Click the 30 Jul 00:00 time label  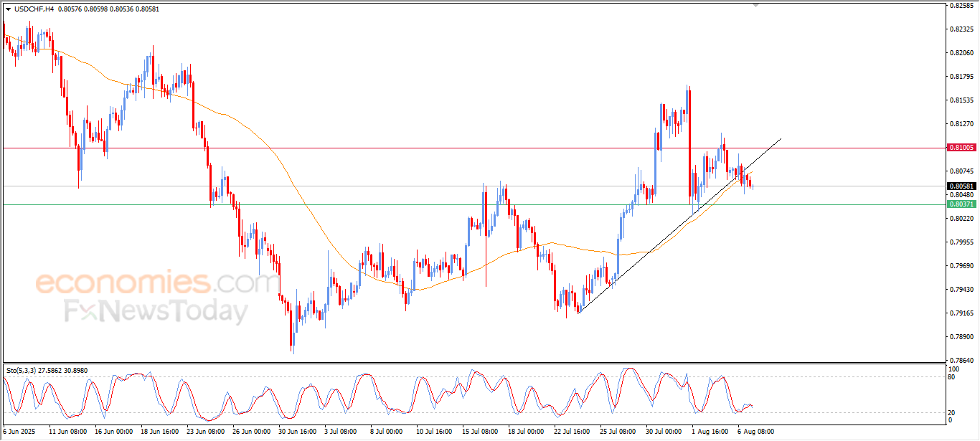pos(663,432)
